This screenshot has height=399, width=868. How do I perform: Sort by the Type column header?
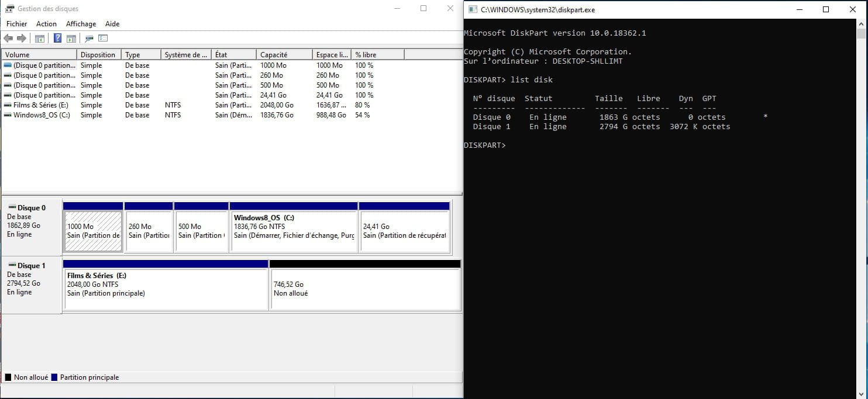pos(141,55)
